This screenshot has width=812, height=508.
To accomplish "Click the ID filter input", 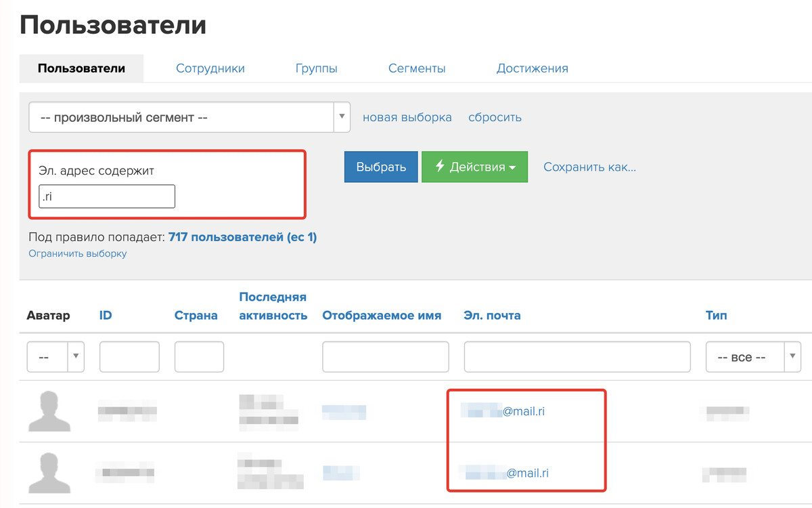I will point(129,357).
